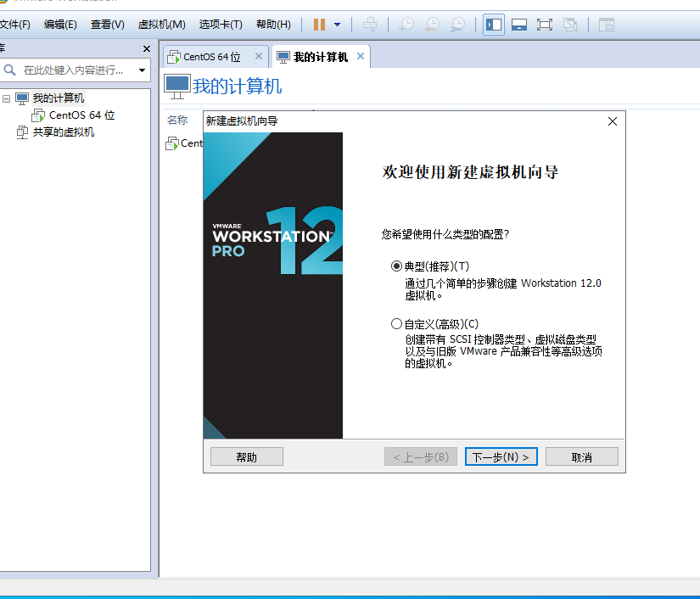Image resolution: width=700 pixels, height=599 pixels.
Task: Click the 名称 column header
Action: tap(177, 120)
